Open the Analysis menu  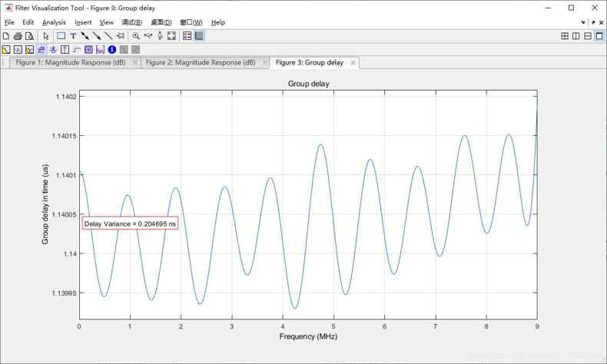point(55,22)
